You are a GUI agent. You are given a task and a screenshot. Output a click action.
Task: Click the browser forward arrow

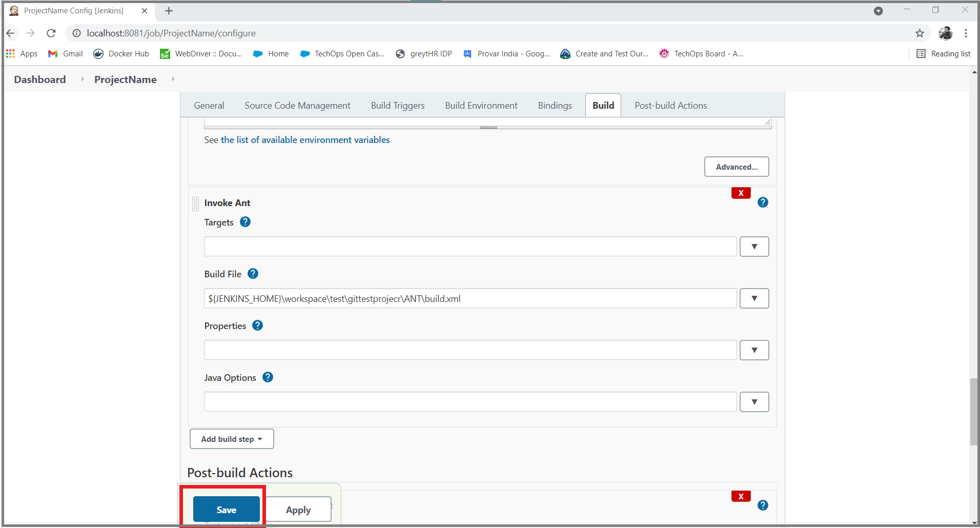[31, 33]
